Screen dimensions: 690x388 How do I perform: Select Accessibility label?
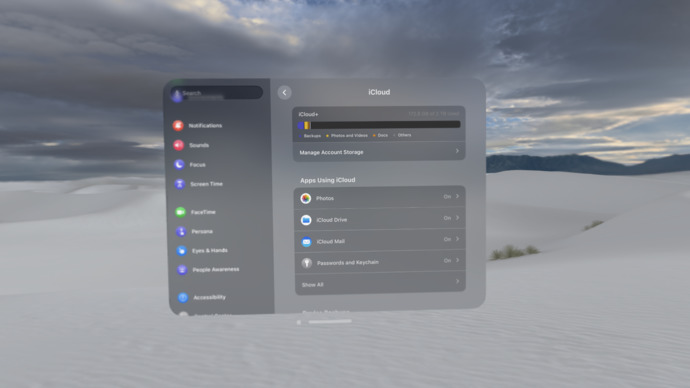209,297
